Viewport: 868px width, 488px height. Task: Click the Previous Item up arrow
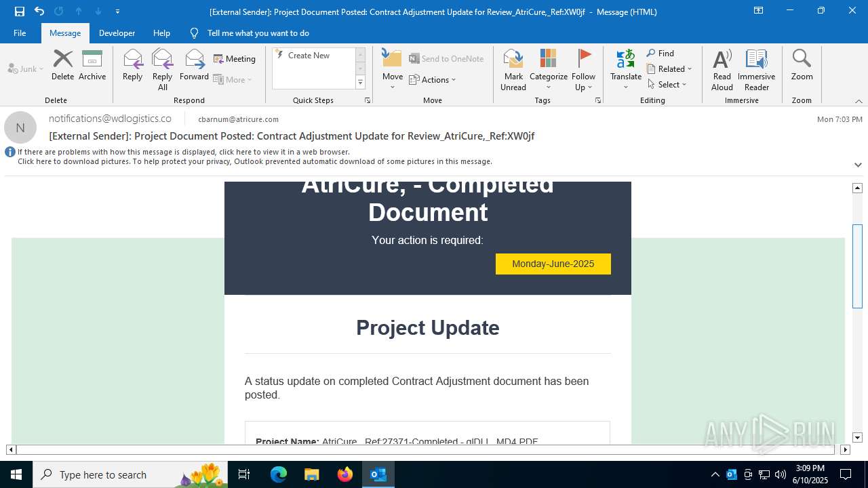tap(79, 12)
